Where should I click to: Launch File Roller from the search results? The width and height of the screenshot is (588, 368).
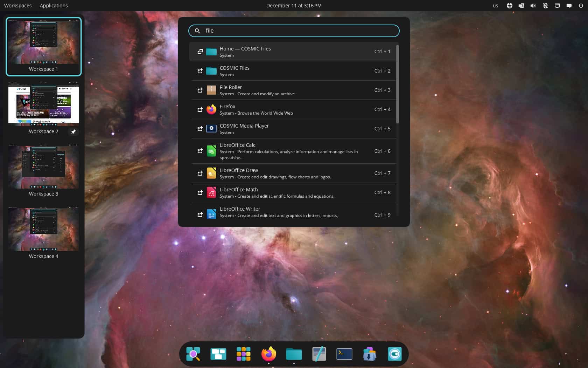294,90
